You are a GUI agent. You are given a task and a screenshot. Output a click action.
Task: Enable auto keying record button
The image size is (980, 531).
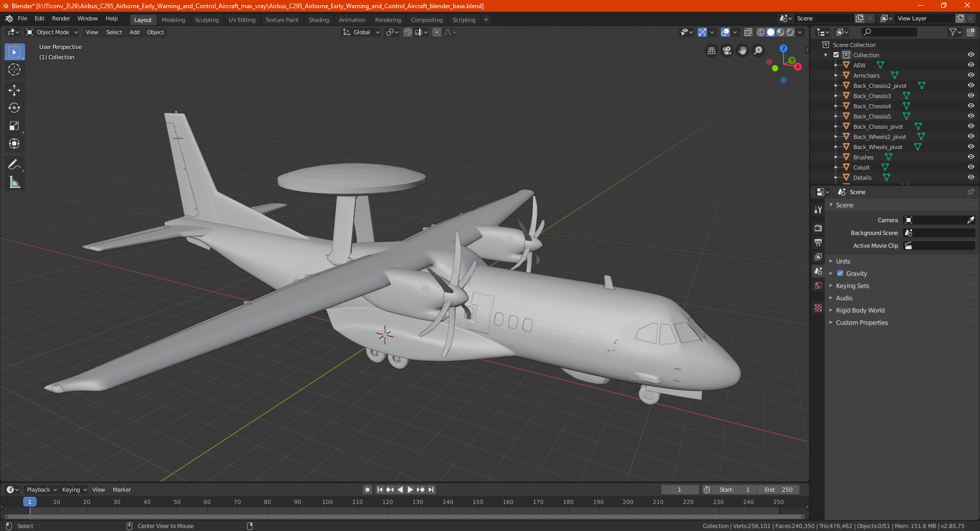[367, 490]
